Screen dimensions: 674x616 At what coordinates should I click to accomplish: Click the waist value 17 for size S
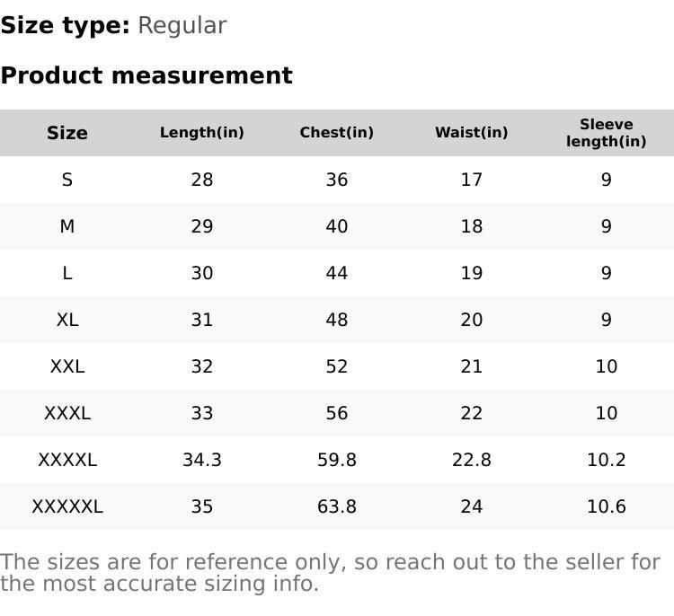[x=472, y=180]
